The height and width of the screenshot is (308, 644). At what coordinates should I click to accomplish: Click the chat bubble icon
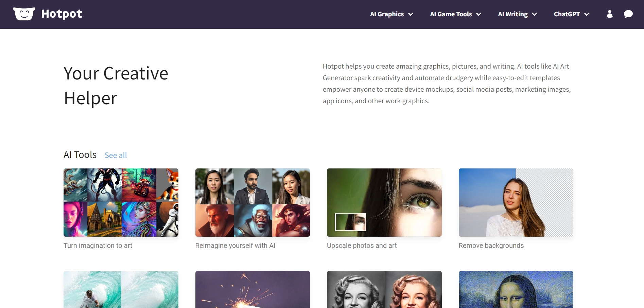click(628, 14)
